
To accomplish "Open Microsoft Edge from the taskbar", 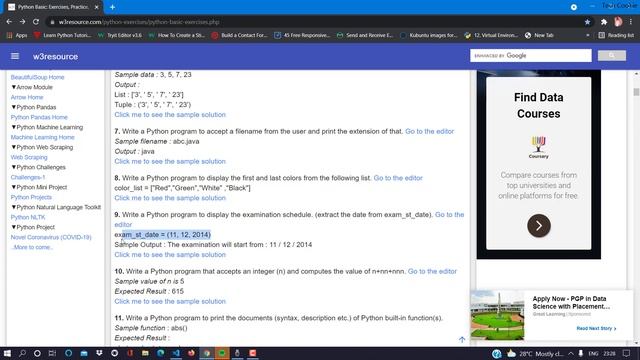I will pos(160,353).
